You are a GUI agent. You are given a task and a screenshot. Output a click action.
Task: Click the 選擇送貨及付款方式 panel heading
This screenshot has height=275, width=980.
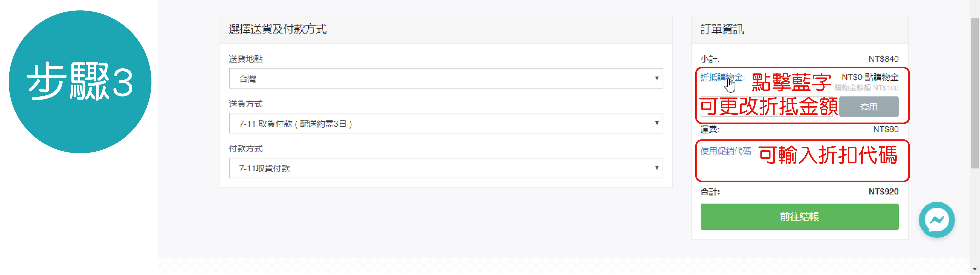pos(277,29)
